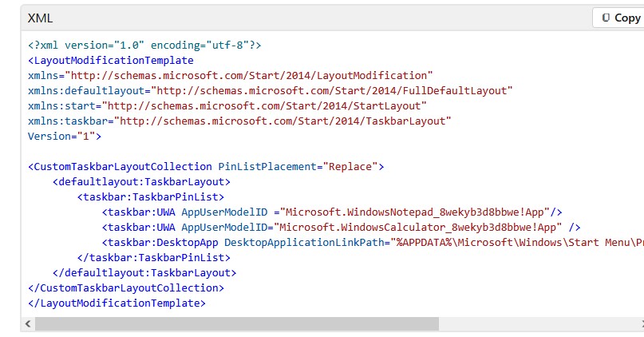Click the closing CustomTaskbarLayoutCollection tag
644x337 pixels.
(126, 288)
